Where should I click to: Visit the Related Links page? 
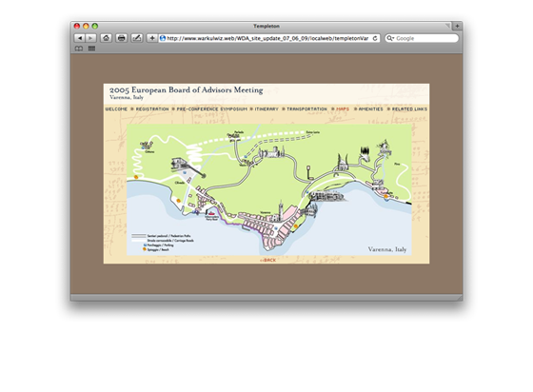coord(409,109)
